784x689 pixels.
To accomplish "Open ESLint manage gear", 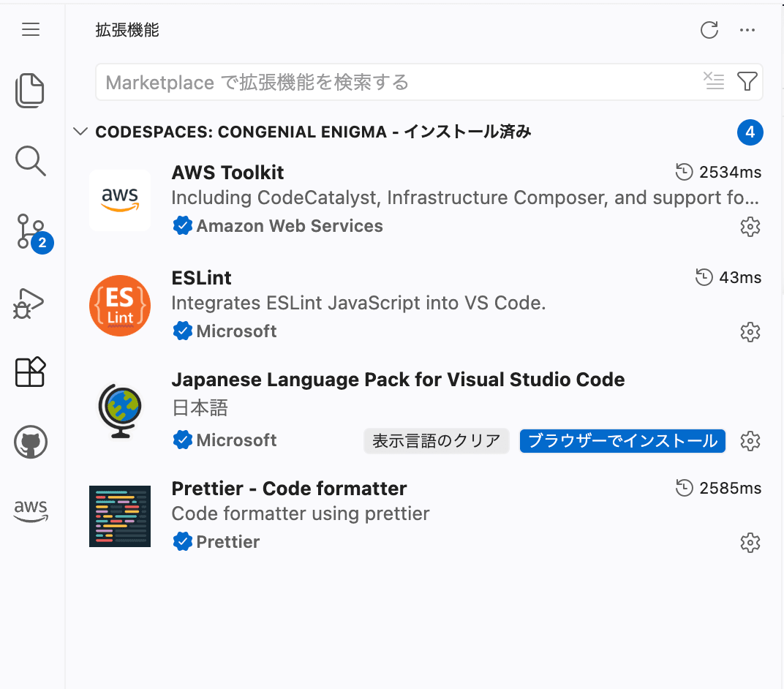I will (x=750, y=331).
